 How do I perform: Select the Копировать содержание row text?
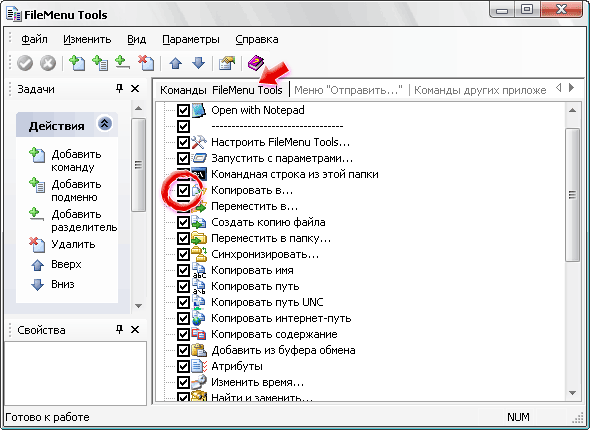(274, 334)
